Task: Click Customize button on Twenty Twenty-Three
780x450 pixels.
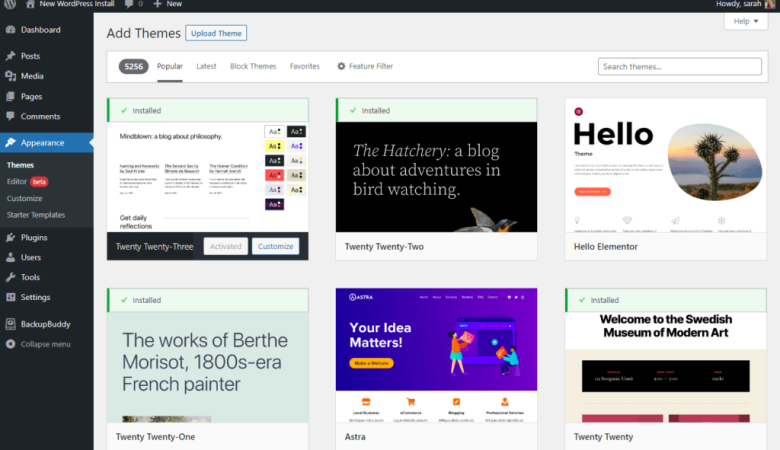Action: pyautogui.click(x=275, y=246)
